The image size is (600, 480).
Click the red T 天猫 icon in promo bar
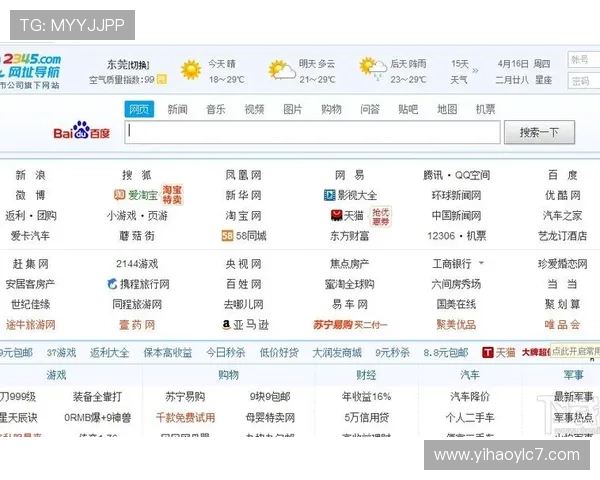click(488, 352)
